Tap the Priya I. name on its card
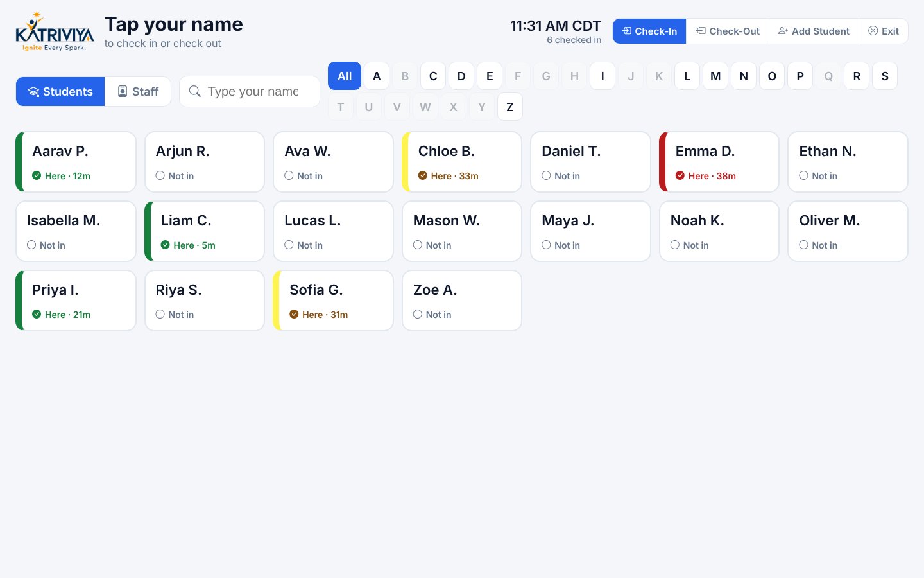 click(55, 290)
